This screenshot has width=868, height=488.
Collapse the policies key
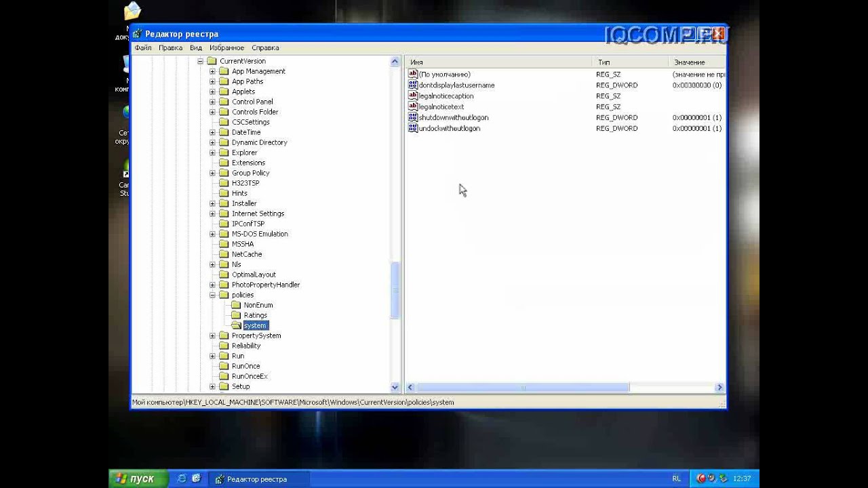[x=212, y=295]
